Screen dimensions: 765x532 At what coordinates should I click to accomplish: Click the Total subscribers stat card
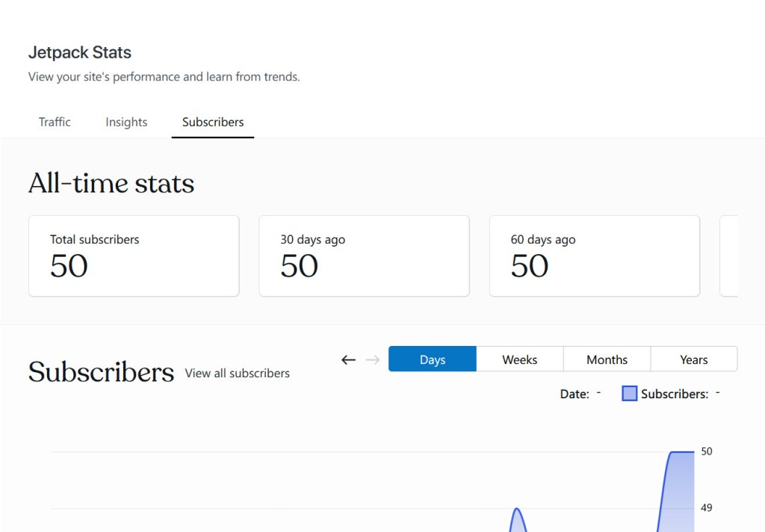(x=134, y=256)
